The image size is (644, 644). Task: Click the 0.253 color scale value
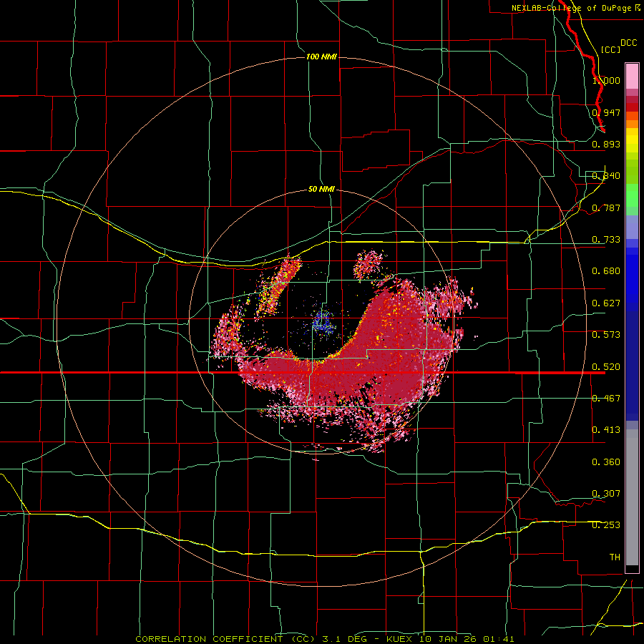coord(606,525)
